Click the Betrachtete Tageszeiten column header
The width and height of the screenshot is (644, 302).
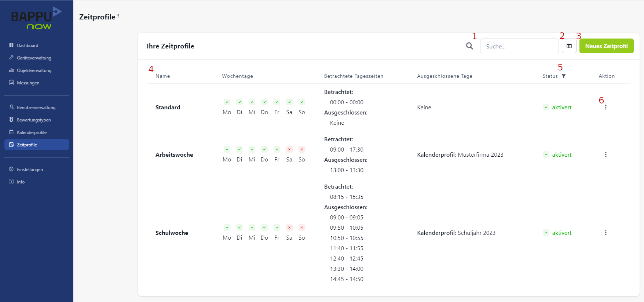pyautogui.click(x=354, y=76)
